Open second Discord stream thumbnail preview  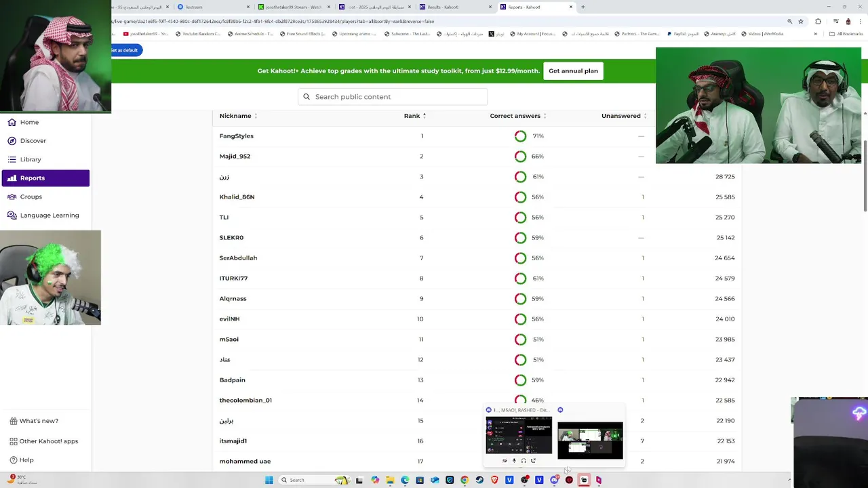pos(590,441)
